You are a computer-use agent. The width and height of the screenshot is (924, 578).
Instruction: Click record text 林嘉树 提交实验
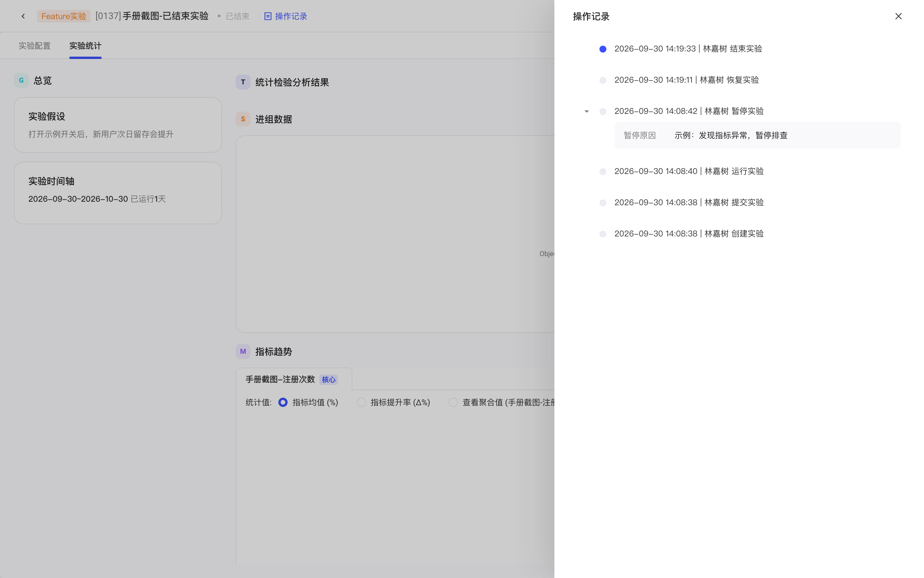point(689,202)
